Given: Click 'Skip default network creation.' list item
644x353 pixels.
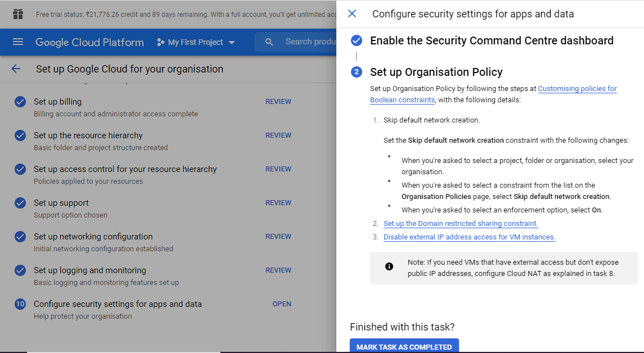Looking at the screenshot, I should click(x=431, y=120).
